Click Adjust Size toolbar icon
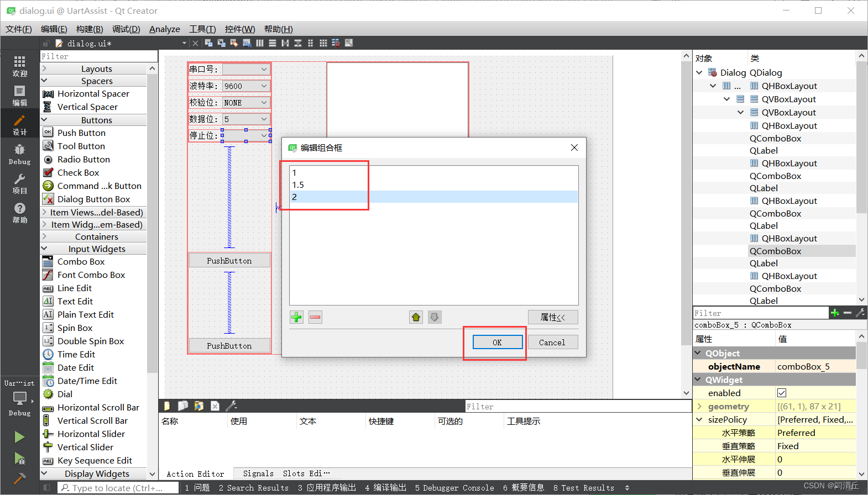Screen dimensions: 868x495 point(349,43)
